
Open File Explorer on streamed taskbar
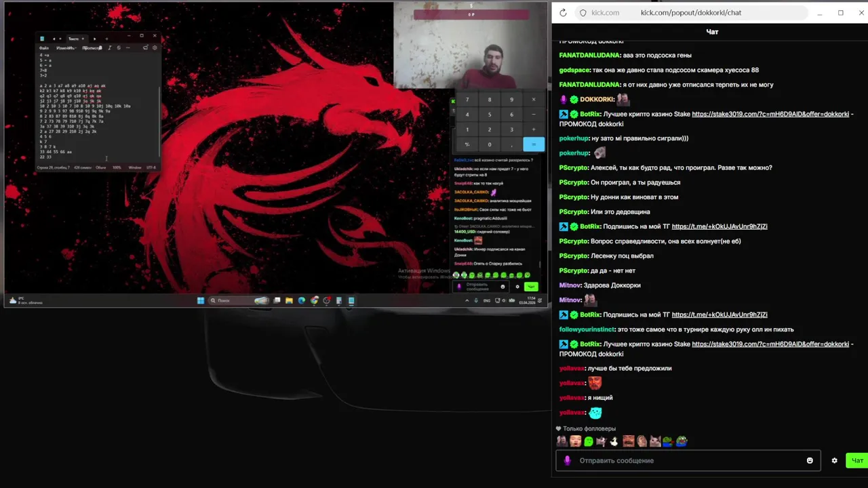(x=289, y=301)
